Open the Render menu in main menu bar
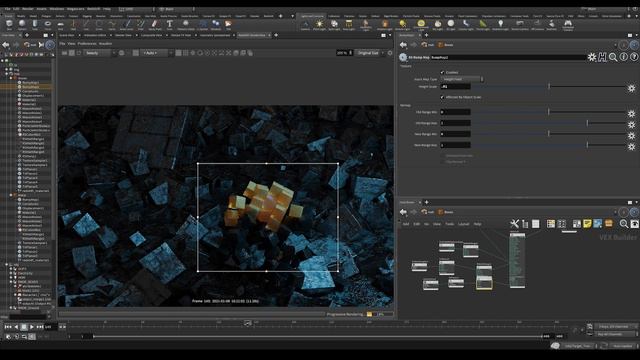The height and width of the screenshot is (360, 640). (x=28, y=9)
